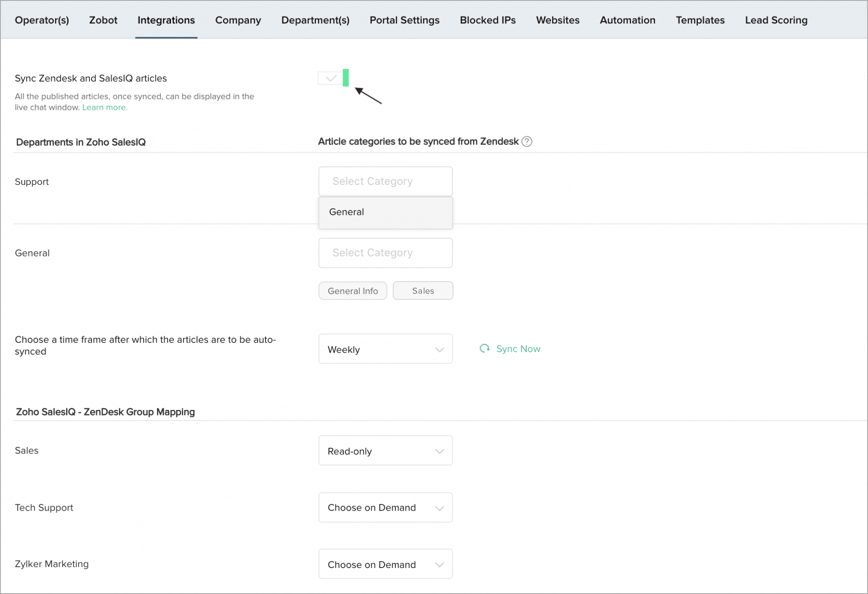Viewport: 868px width, 594px height.
Task: Open the Portal Settings tab
Action: tap(404, 20)
